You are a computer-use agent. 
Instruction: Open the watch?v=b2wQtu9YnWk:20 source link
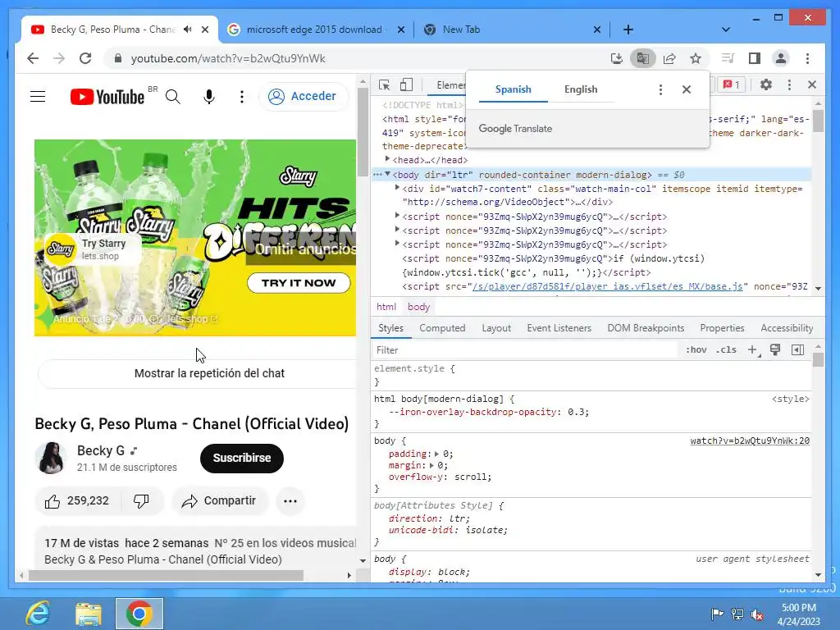pos(750,441)
